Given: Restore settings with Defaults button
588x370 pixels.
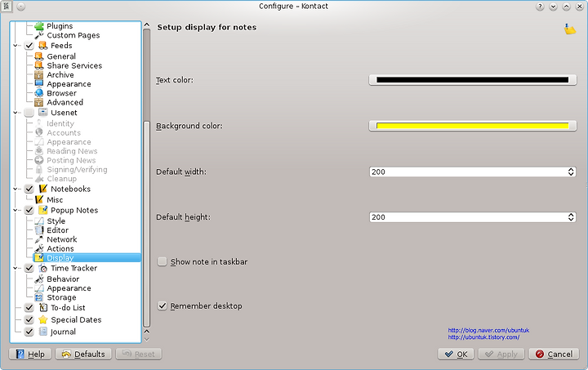Looking at the screenshot, I should [x=83, y=354].
